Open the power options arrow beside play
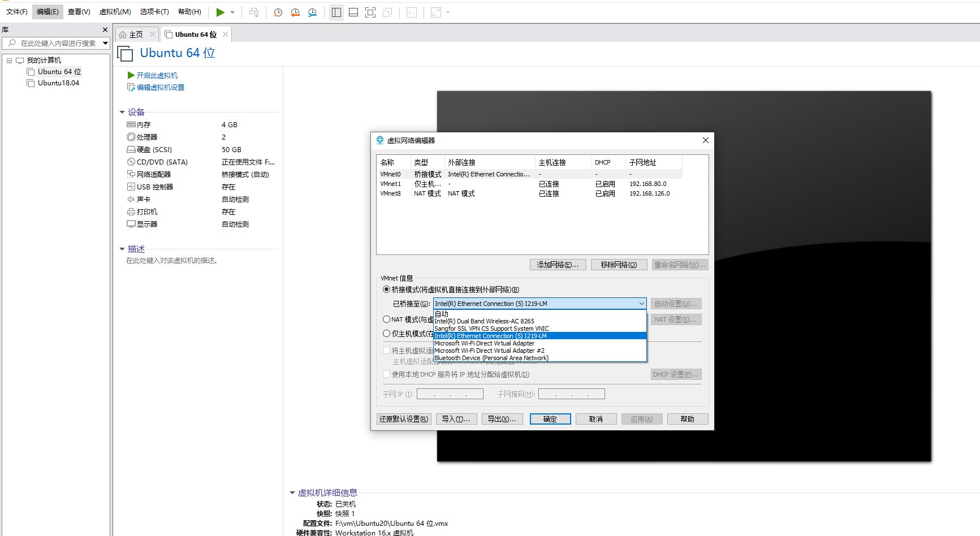This screenshot has height=536, width=980. (x=232, y=12)
